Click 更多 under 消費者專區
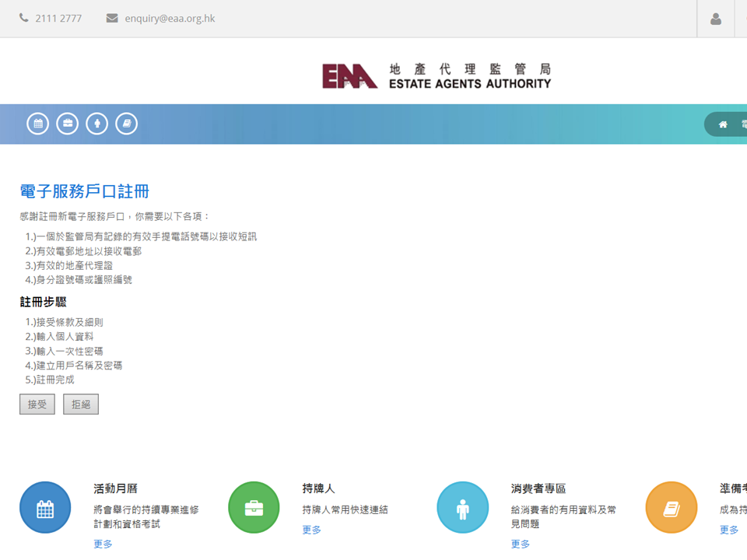Image resolution: width=747 pixels, height=560 pixels. [521, 544]
